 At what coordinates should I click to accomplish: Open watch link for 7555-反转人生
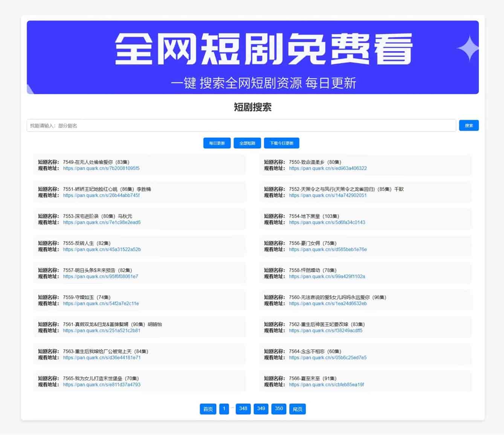pyautogui.click(x=102, y=250)
